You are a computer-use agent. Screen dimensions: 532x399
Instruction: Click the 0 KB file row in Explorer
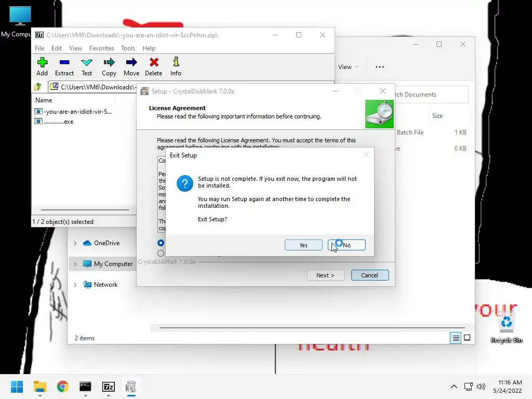coord(432,148)
